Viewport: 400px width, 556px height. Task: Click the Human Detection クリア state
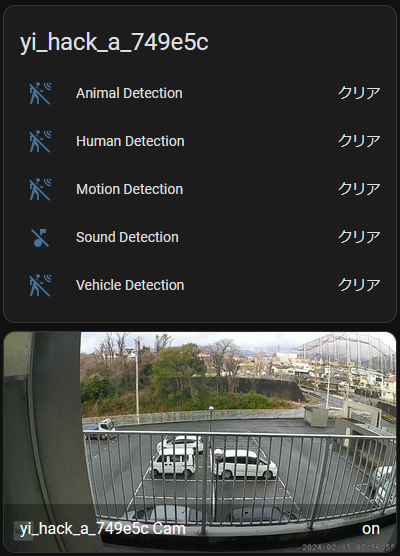(x=359, y=141)
